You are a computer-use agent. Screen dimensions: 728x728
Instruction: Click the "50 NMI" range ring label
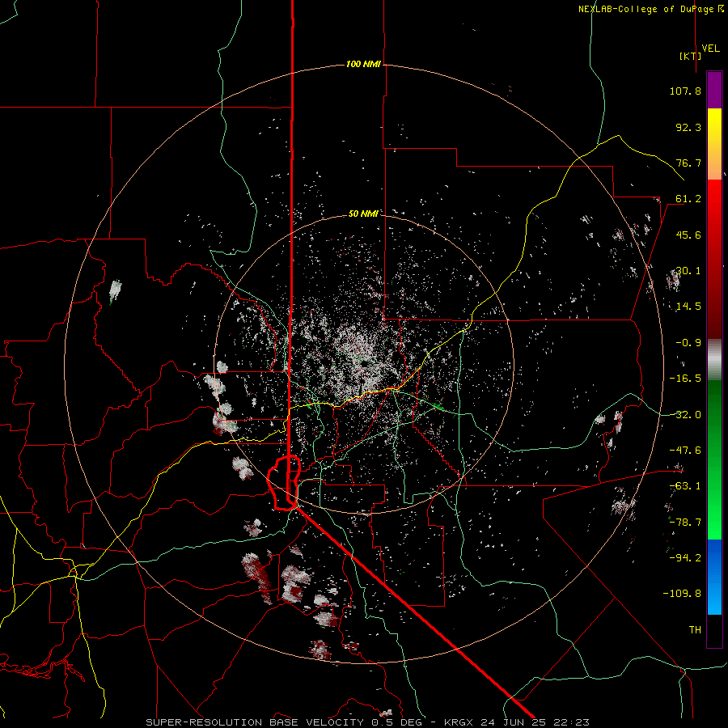pos(363,214)
